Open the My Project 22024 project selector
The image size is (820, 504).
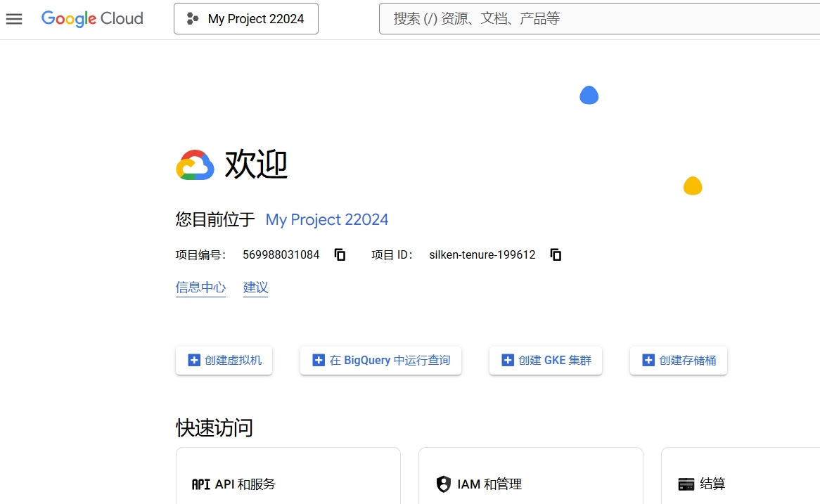tap(246, 19)
